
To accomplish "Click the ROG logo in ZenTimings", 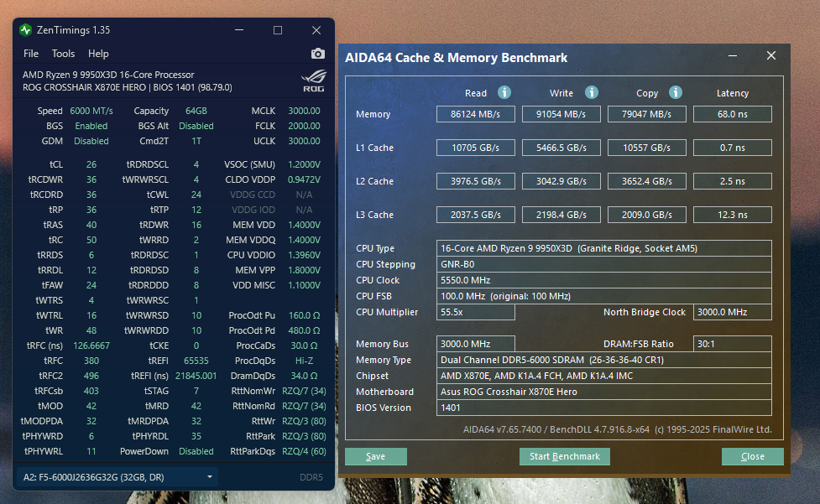I will [x=314, y=81].
